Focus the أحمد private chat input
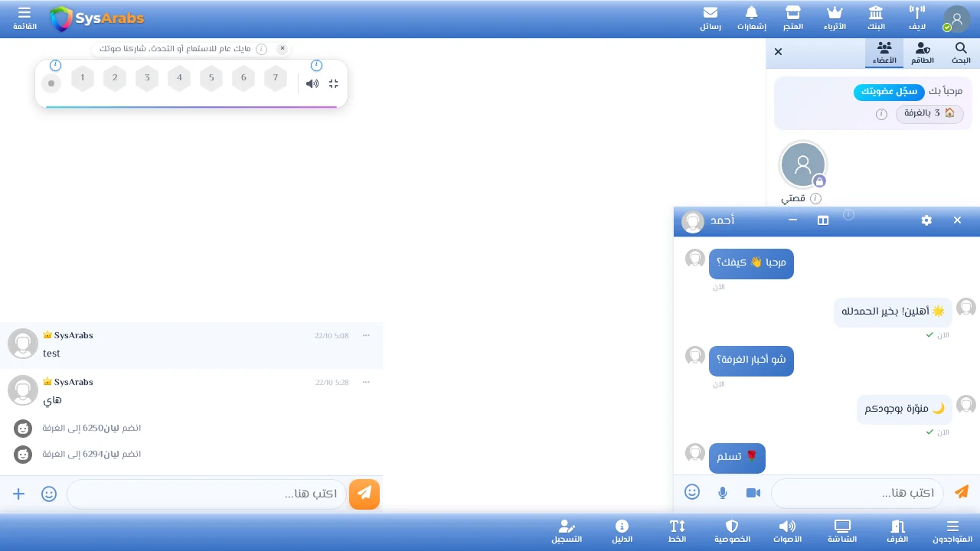 pos(857,493)
